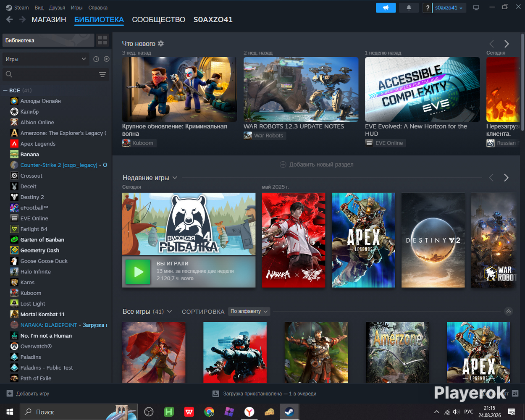The image size is (525, 420).
Task: Click the add game plus icon
Action: (10, 394)
